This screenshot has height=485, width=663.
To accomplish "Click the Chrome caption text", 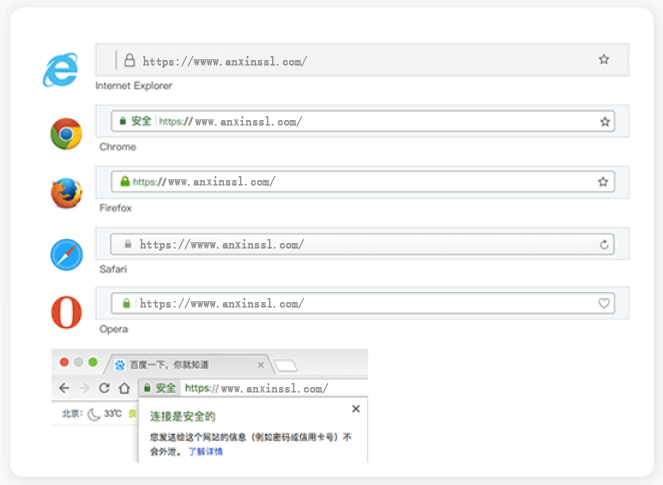I will coord(118,147).
